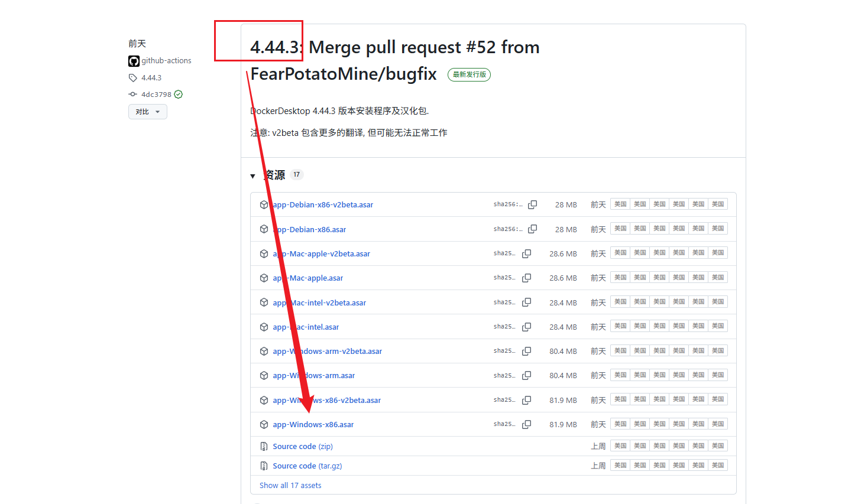The image size is (858, 504).
Task: Click package icon beside app-Mac-intel-v2beta.asar
Action: pos(264,303)
